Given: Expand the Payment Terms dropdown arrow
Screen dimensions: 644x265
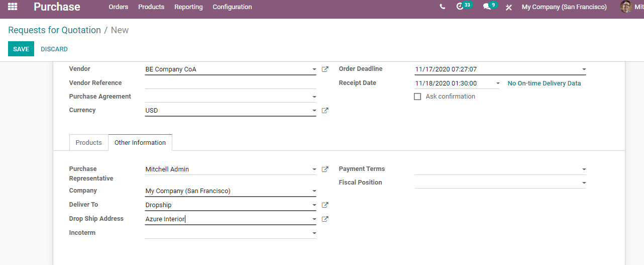Looking at the screenshot, I should click(x=584, y=169).
